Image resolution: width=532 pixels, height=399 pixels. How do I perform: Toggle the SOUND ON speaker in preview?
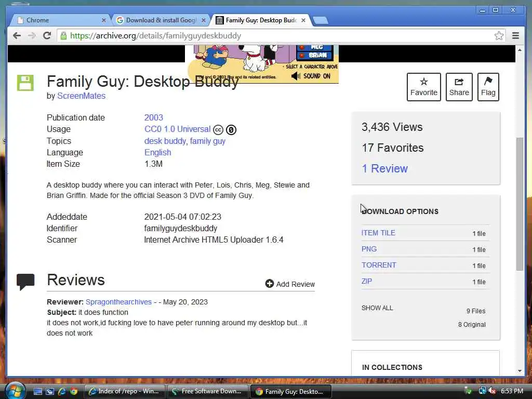[x=296, y=76]
